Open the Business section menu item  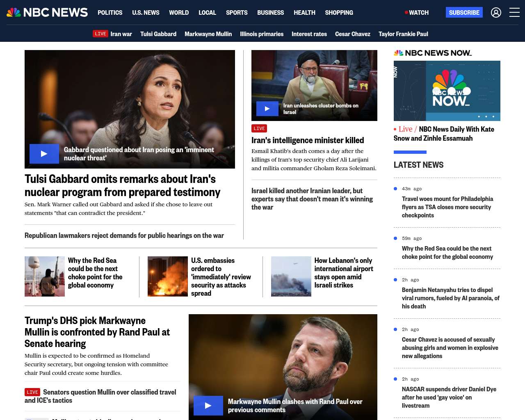point(270,13)
